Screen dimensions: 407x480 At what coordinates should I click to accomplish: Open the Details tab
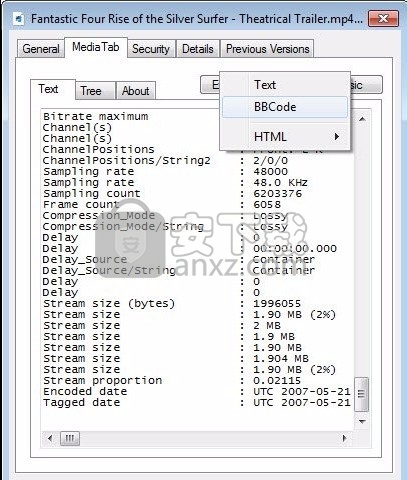click(x=198, y=49)
